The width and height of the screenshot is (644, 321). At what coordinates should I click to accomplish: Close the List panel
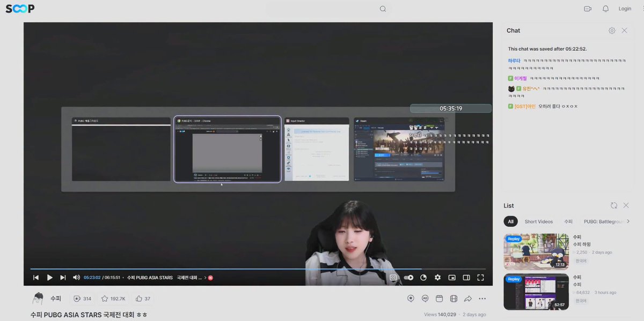[x=626, y=205]
